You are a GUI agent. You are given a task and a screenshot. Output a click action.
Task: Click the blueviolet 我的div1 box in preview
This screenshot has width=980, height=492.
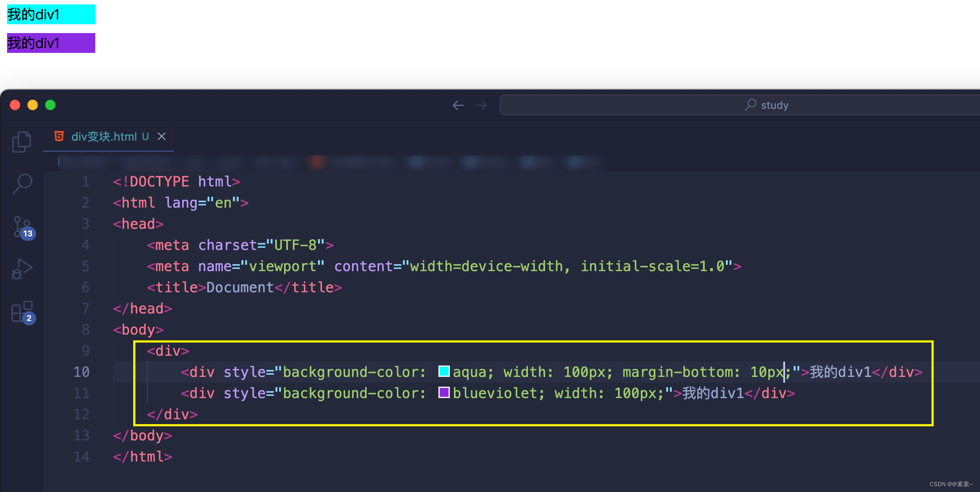coord(51,43)
